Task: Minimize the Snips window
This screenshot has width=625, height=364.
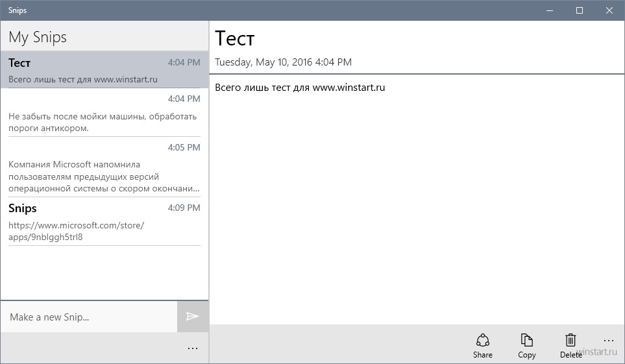Action: pyautogui.click(x=550, y=10)
